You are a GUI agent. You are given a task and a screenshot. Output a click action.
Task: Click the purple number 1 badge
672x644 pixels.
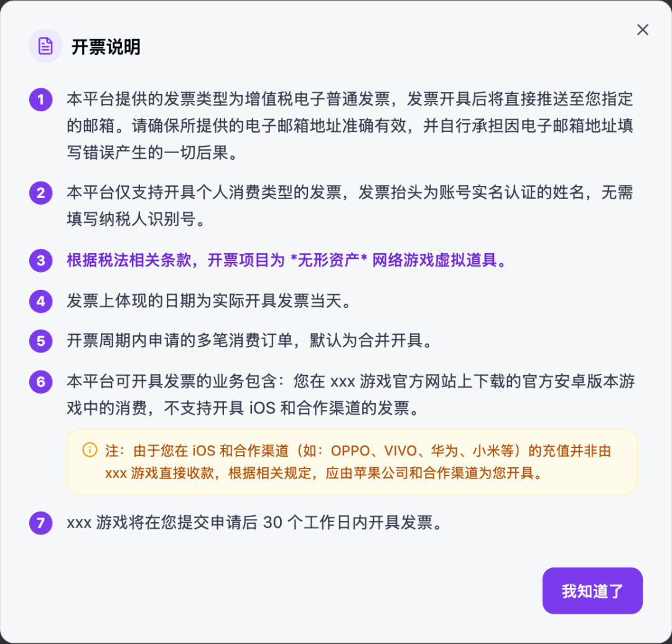tap(40, 100)
